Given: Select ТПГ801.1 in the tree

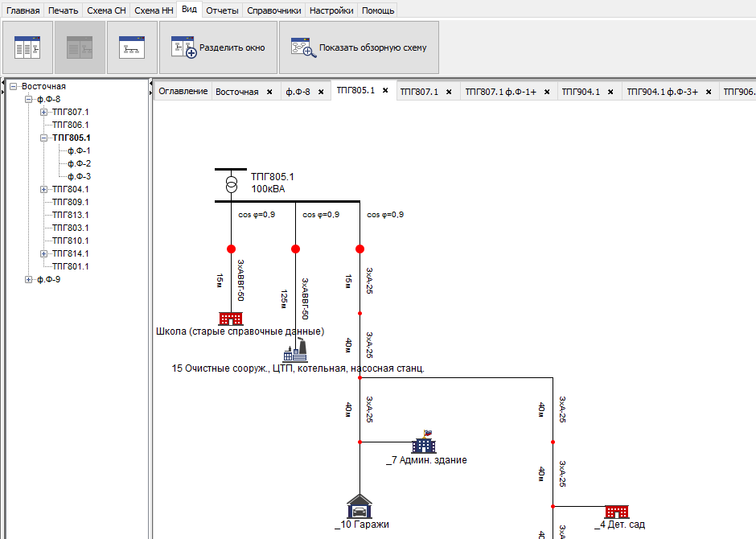Looking at the screenshot, I should coord(71,266).
